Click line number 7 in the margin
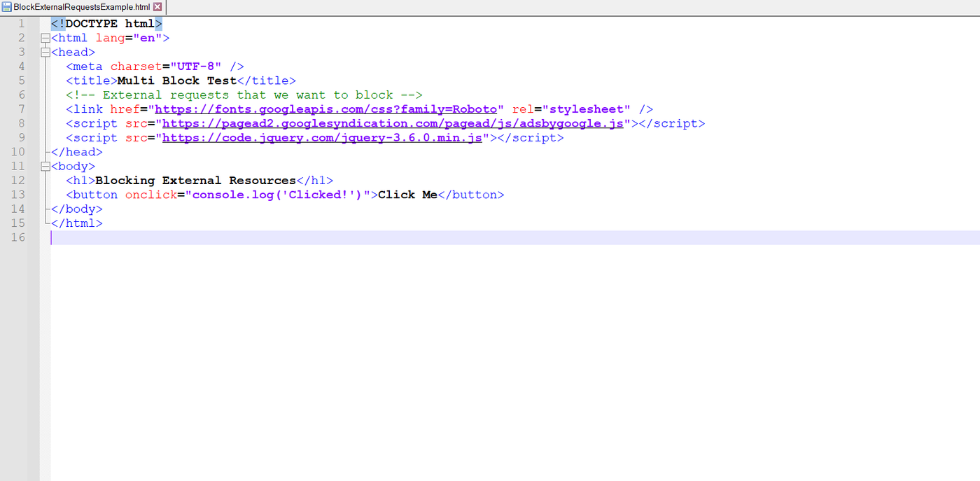The height and width of the screenshot is (481, 980). click(21, 109)
